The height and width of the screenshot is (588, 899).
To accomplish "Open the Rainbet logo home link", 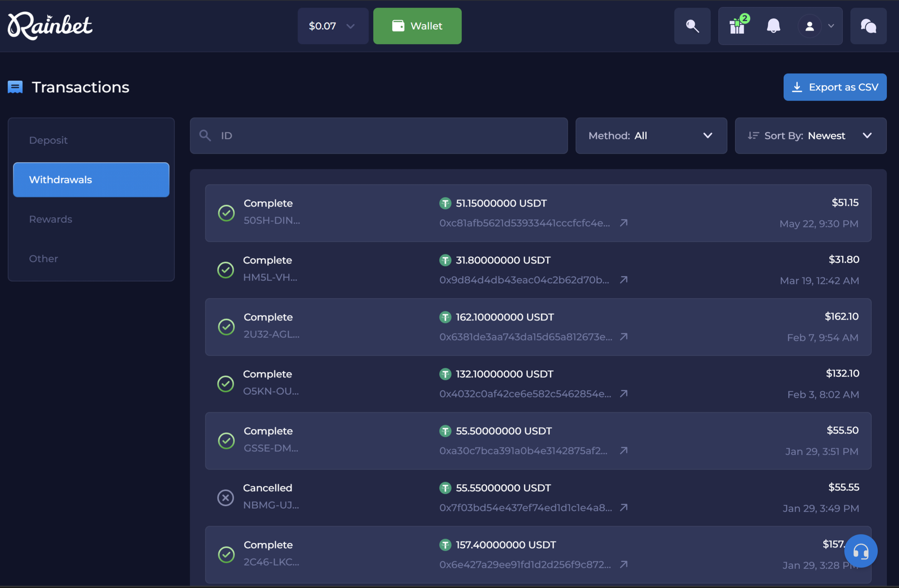I will tap(50, 26).
